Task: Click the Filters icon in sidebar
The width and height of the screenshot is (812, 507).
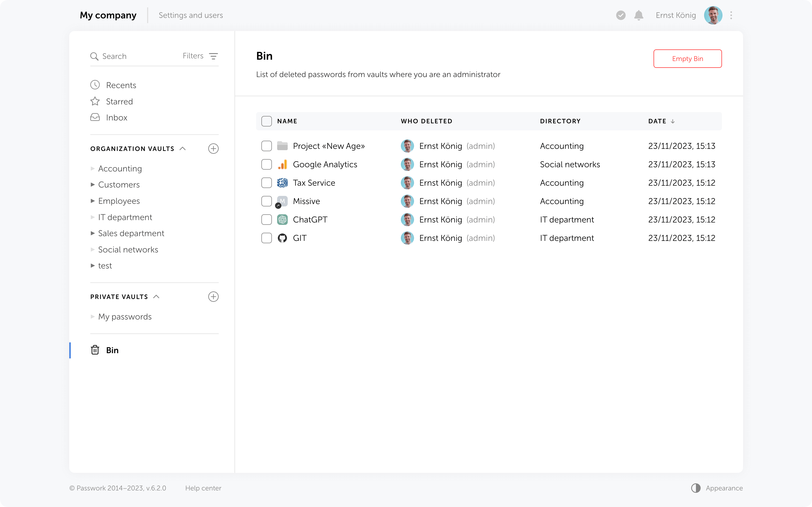Action: click(x=213, y=56)
